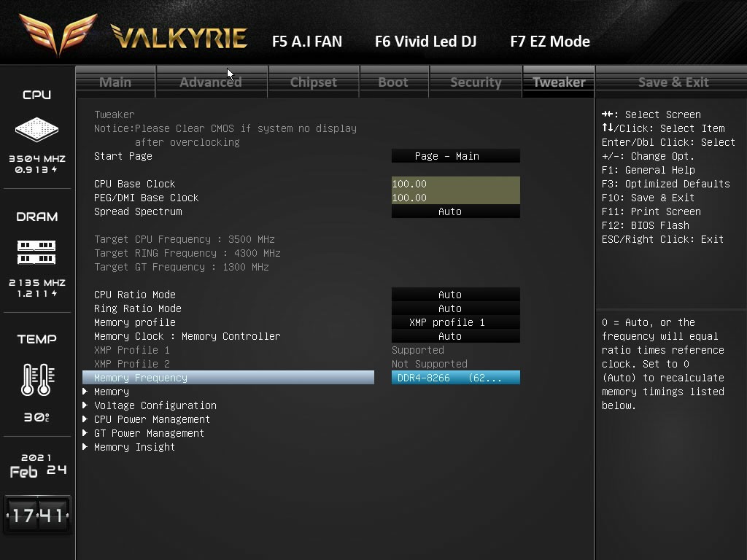
Task: Open the Boot tab
Action: tap(393, 82)
